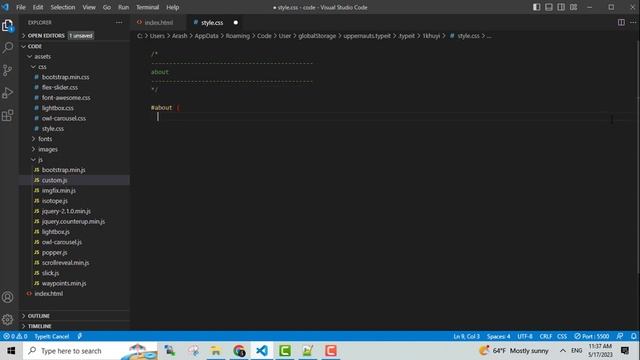Image resolution: width=640 pixels, height=360 pixels.
Task: Open the Terminal menu
Action: [x=147, y=7]
